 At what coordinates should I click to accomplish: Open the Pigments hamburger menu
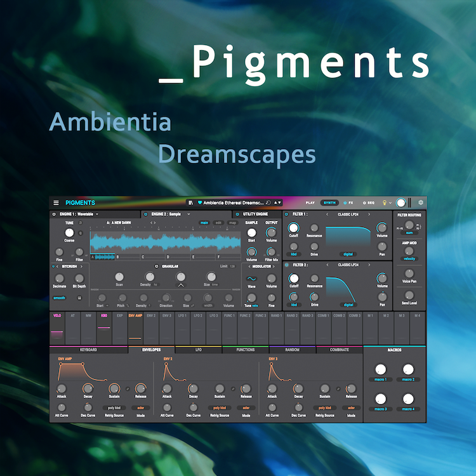pyautogui.click(x=56, y=202)
